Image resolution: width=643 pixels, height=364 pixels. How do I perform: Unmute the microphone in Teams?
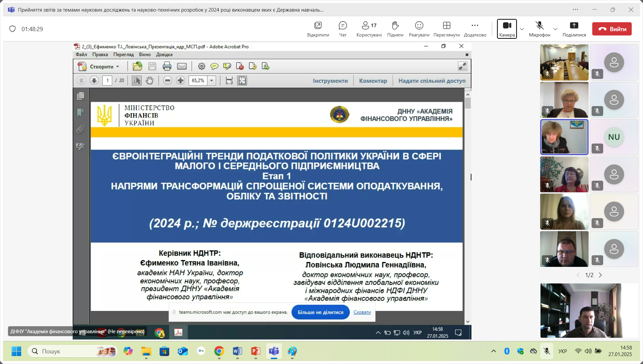pyautogui.click(x=539, y=29)
